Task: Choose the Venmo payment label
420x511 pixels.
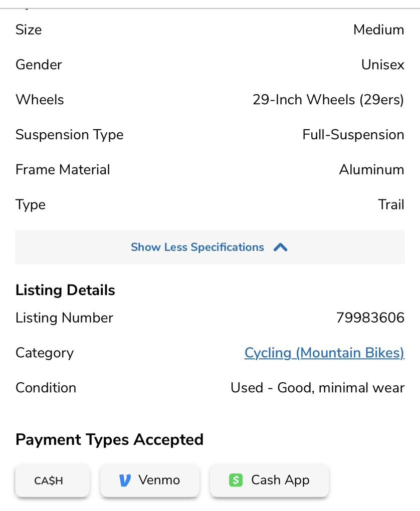Action: tap(159, 480)
